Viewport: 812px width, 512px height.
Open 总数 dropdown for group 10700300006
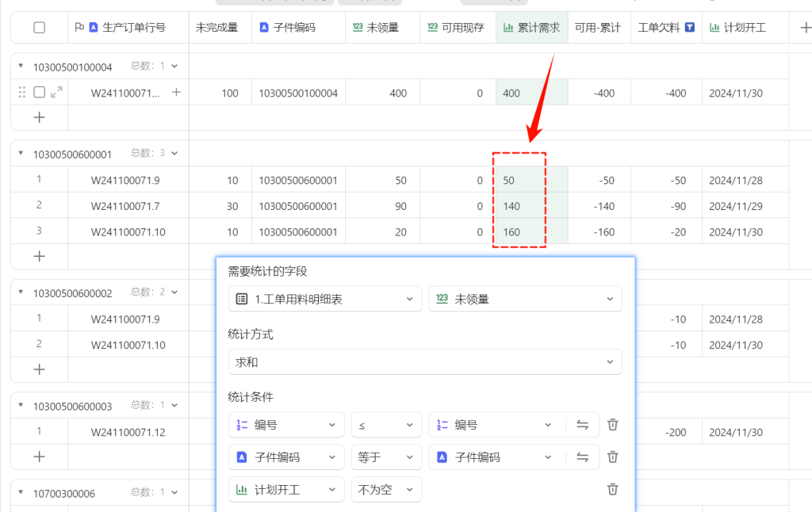(x=174, y=492)
